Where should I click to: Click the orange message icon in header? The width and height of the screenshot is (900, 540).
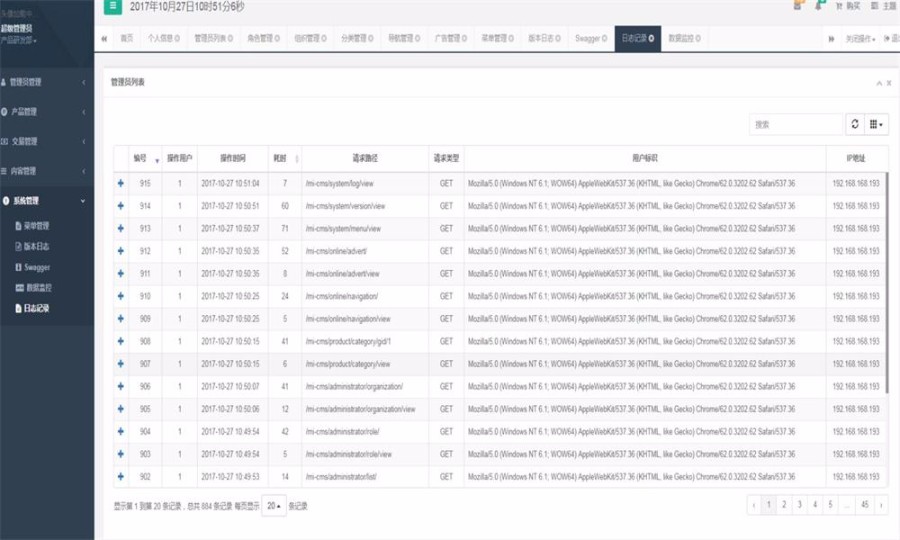(x=798, y=5)
